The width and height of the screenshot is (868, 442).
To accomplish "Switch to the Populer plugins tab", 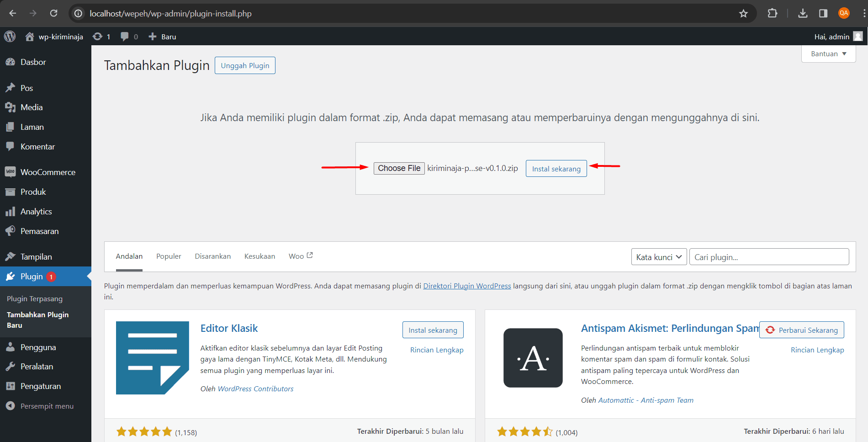I will 168,256.
